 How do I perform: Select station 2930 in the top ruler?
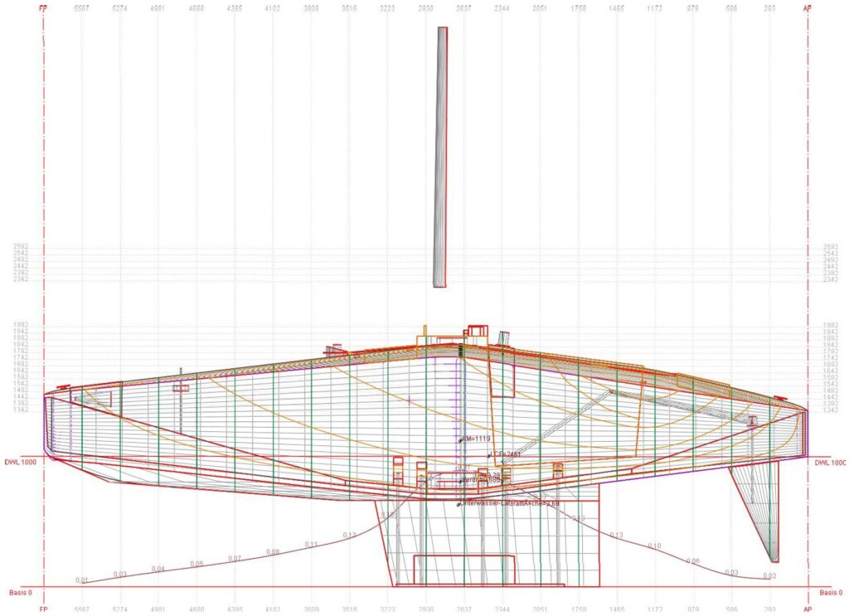coord(425,8)
